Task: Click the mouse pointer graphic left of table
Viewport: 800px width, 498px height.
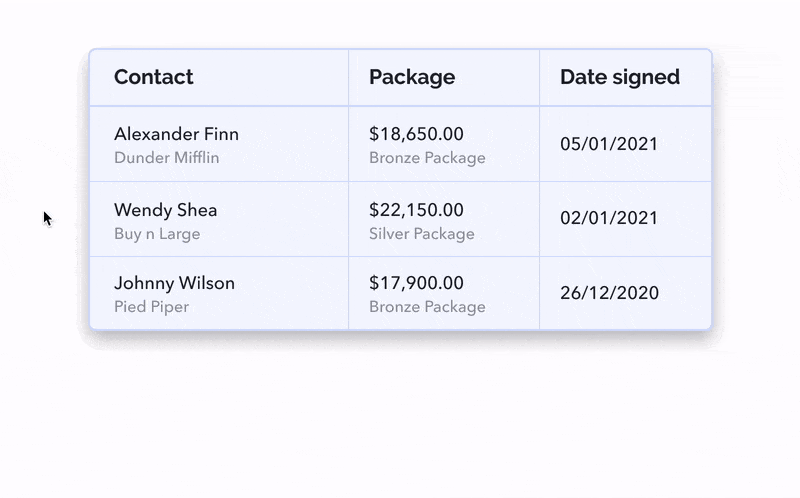Action: coord(47,218)
